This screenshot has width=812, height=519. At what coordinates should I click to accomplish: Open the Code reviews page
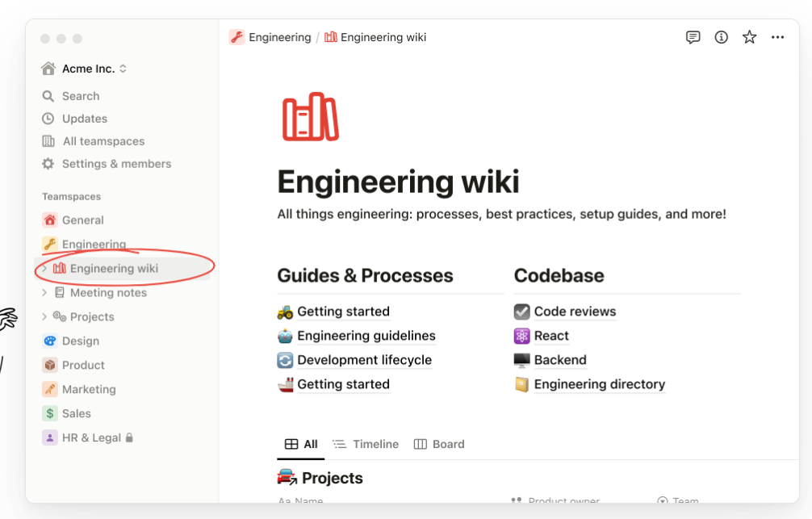coord(574,312)
